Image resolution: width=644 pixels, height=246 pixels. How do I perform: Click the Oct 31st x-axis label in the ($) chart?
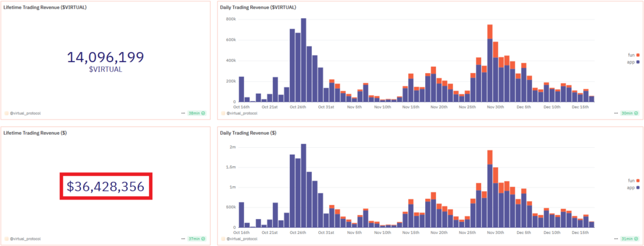(x=326, y=232)
